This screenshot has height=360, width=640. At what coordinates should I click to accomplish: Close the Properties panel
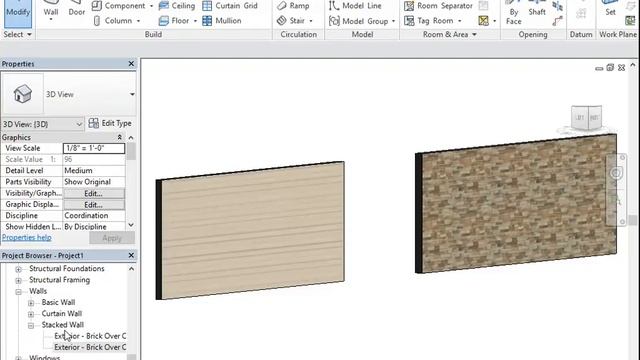(x=131, y=64)
